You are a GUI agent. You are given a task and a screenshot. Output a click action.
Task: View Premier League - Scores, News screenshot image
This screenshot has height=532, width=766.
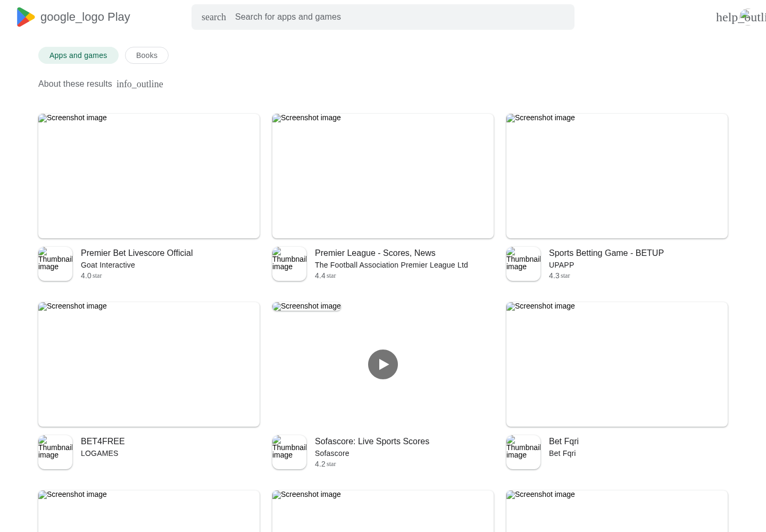point(383,176)
